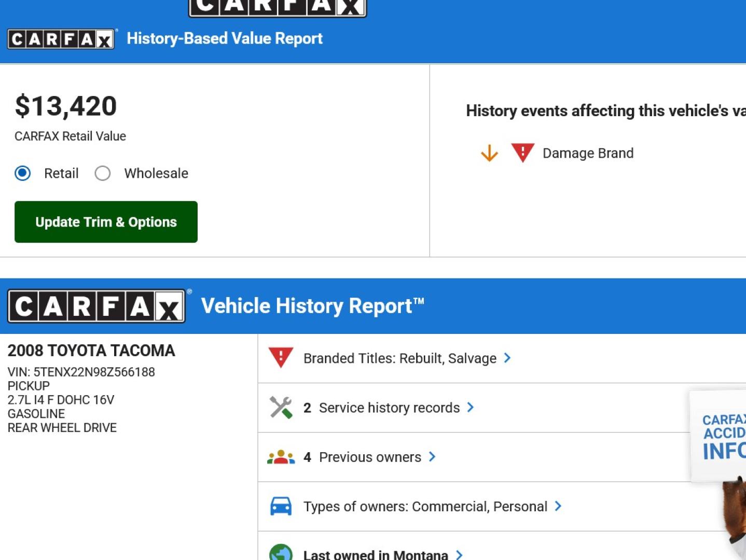Click the Damage Brand history event text
Image resolution: width=746 pixels, height=560 pixels.
pyautogui.click(x=588, y=153)
